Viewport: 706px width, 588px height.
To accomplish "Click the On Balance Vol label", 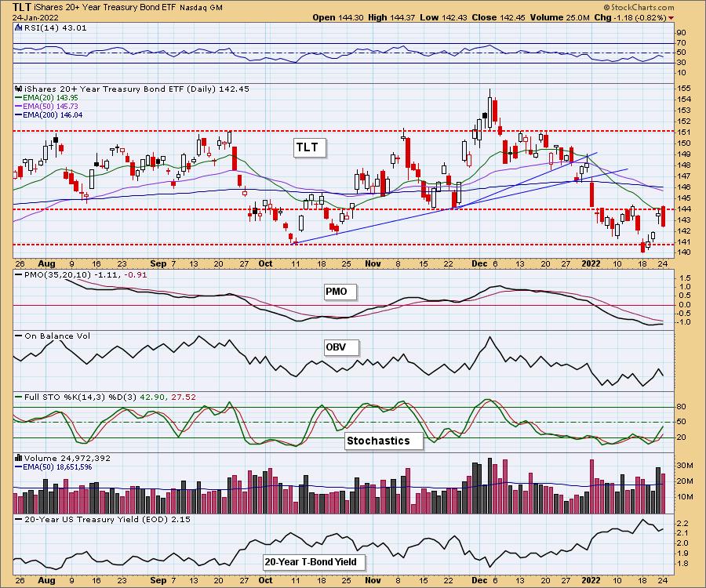I will pos(56,336).
